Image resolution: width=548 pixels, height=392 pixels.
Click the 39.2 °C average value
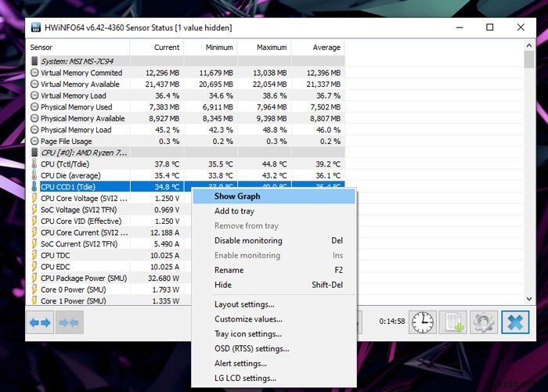(326, 164)
